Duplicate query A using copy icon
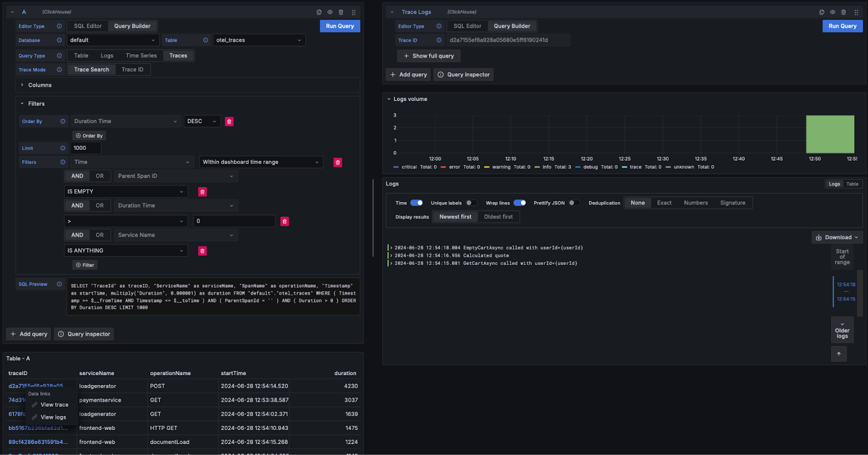868x455 pixels. 319,12
